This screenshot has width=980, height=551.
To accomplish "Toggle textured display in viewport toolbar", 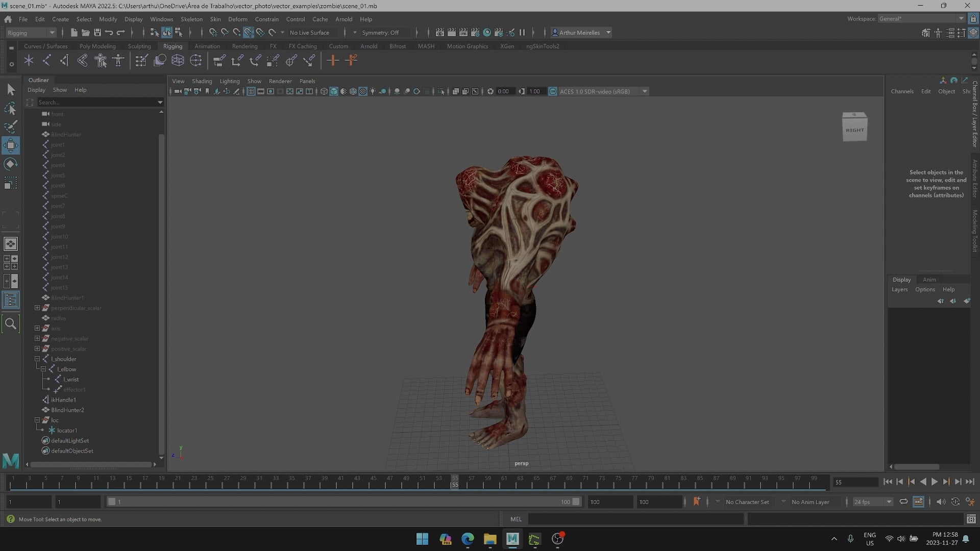I will 363,92.
